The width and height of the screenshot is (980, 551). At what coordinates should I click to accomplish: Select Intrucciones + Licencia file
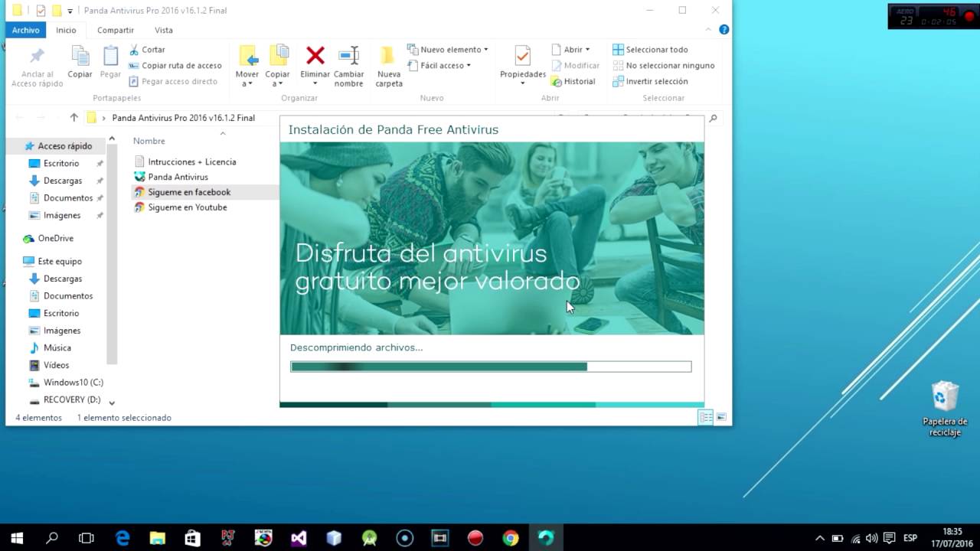click(x=185, y=161)
